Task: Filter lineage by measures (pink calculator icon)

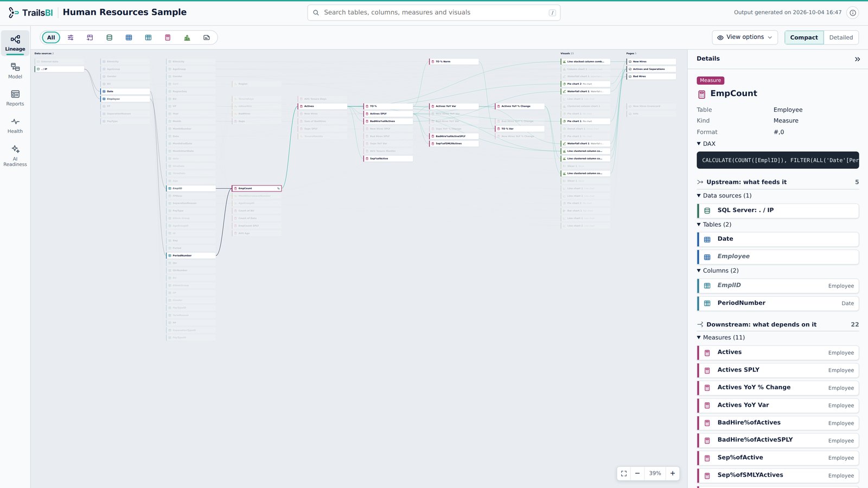Action: (x=168, y=37)
